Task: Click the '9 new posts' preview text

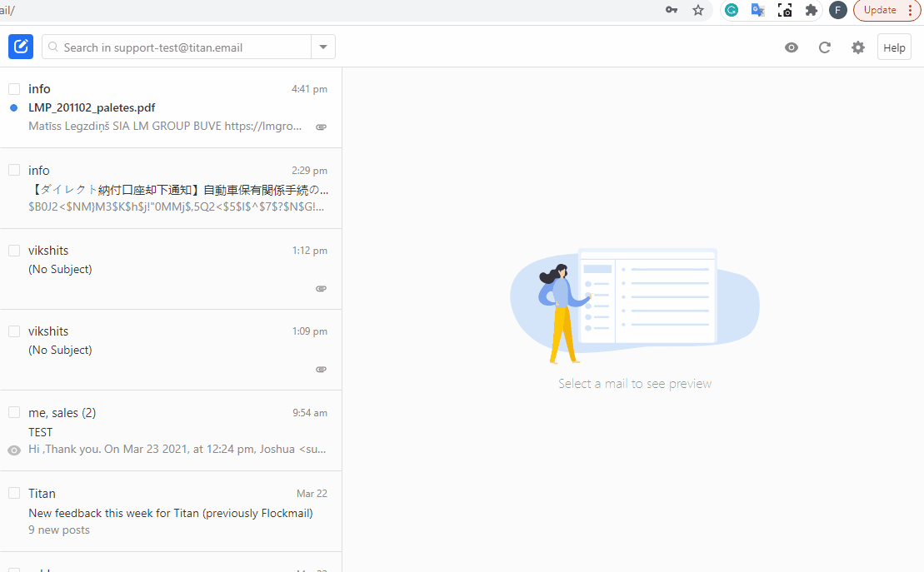Action: pos(59,530)
